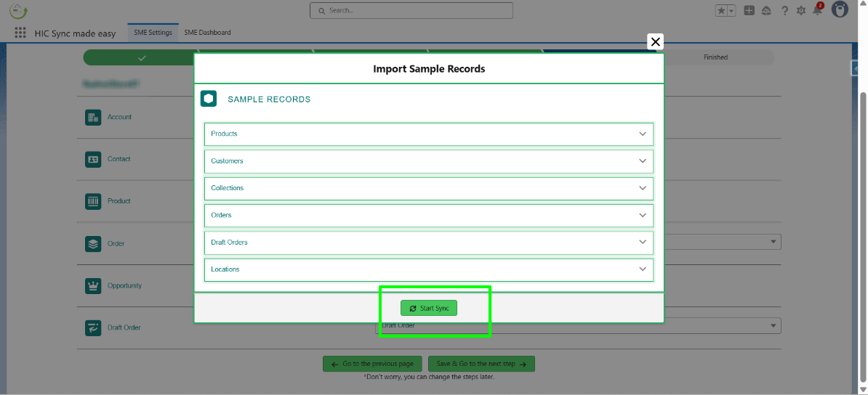
Task: Open the Global Actions plus icon
Action: [750, 11]
